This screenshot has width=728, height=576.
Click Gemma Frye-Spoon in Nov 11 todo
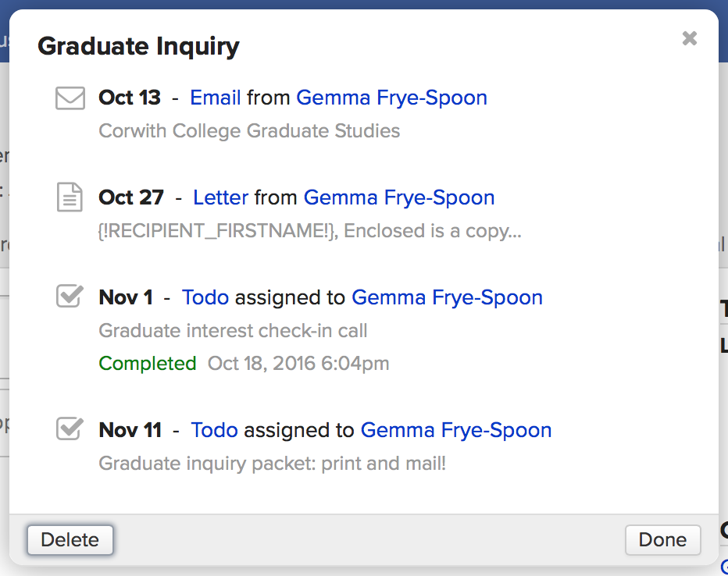456,430
